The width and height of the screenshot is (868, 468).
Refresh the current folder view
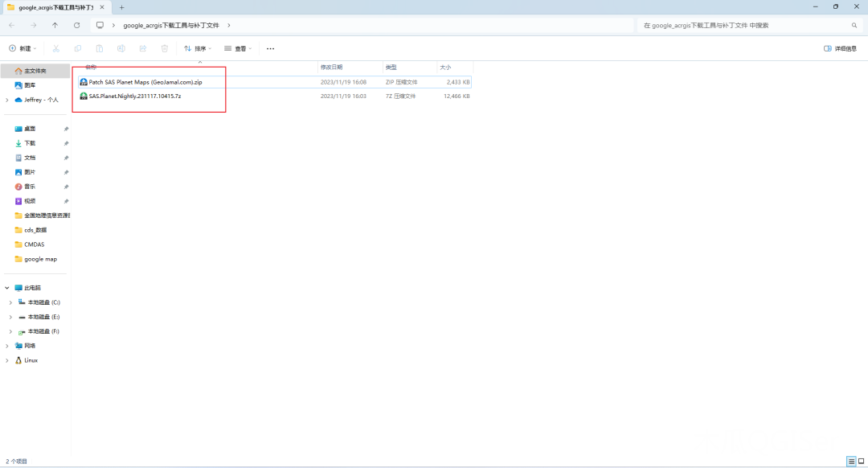77,26
